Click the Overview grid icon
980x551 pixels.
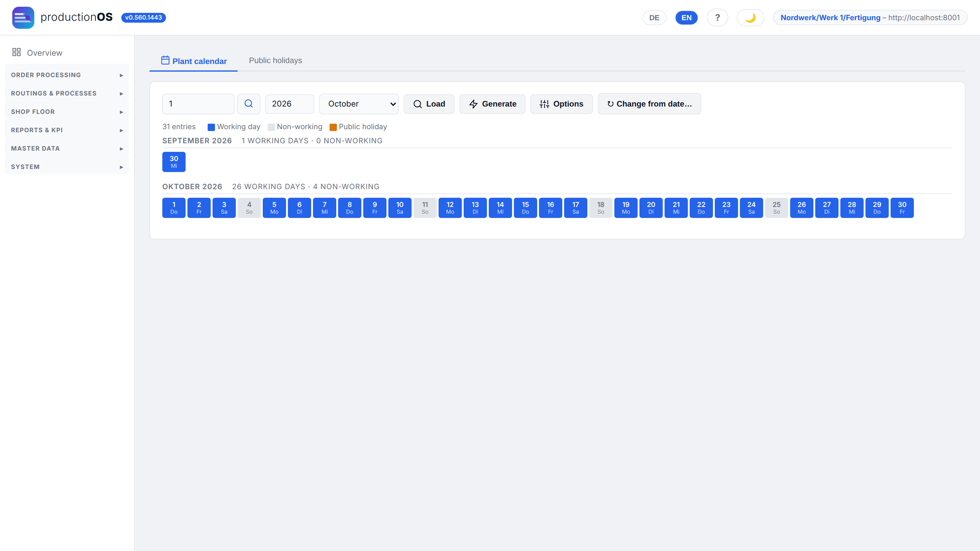[x=16, y=52]
